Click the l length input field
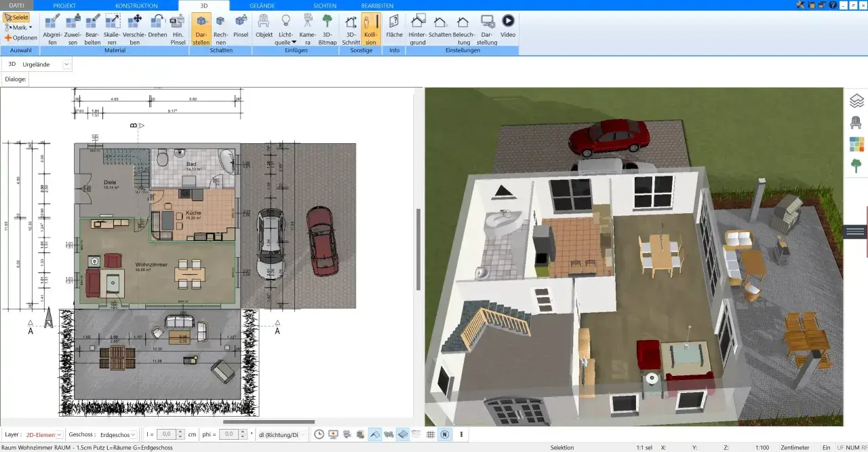 tap(167, 434)
